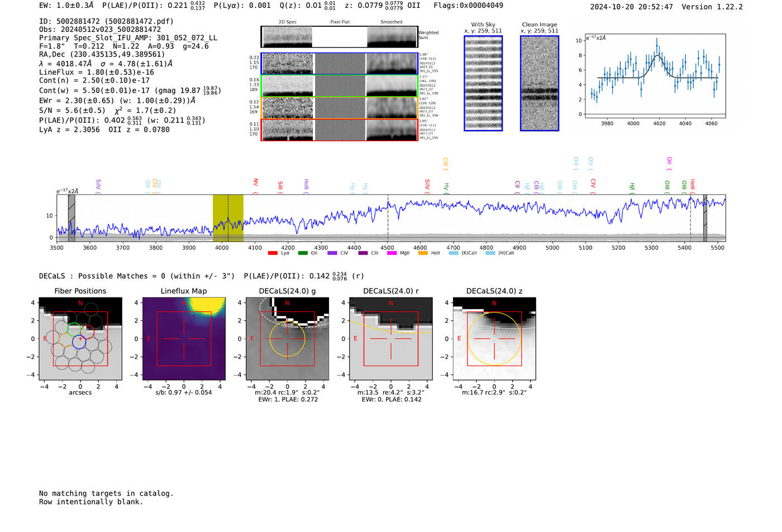Click the yellow circle in DECaLS g image

tap(287, 339)
